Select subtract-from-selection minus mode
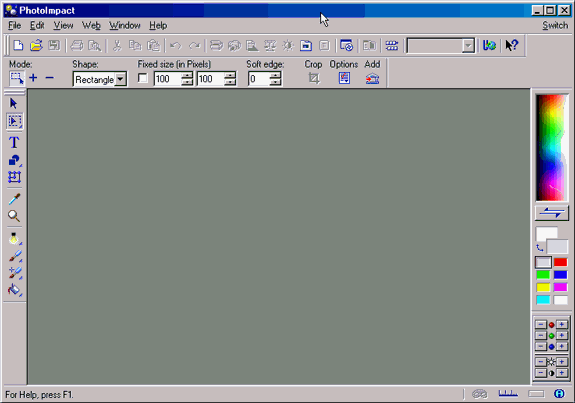The height and width of the screenshot is (403, 575). point(50,78)
